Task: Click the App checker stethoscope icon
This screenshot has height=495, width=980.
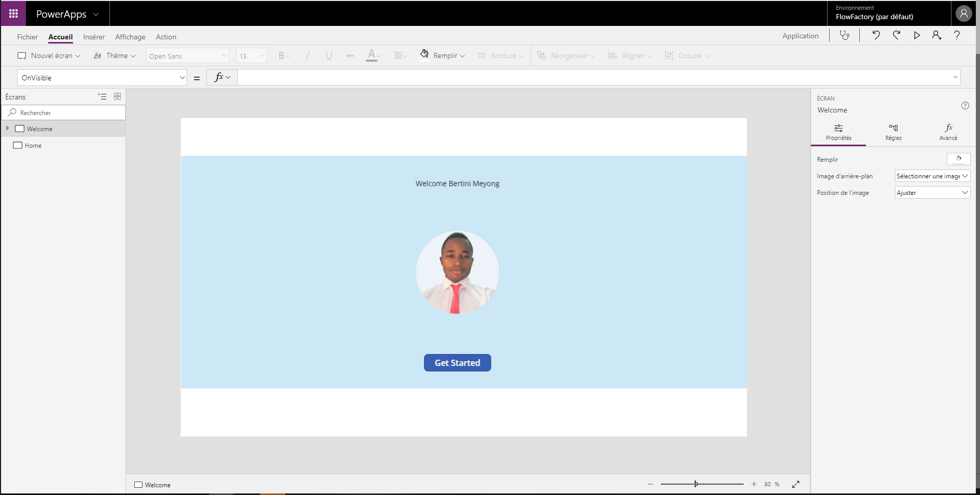Action: [845, 35]
